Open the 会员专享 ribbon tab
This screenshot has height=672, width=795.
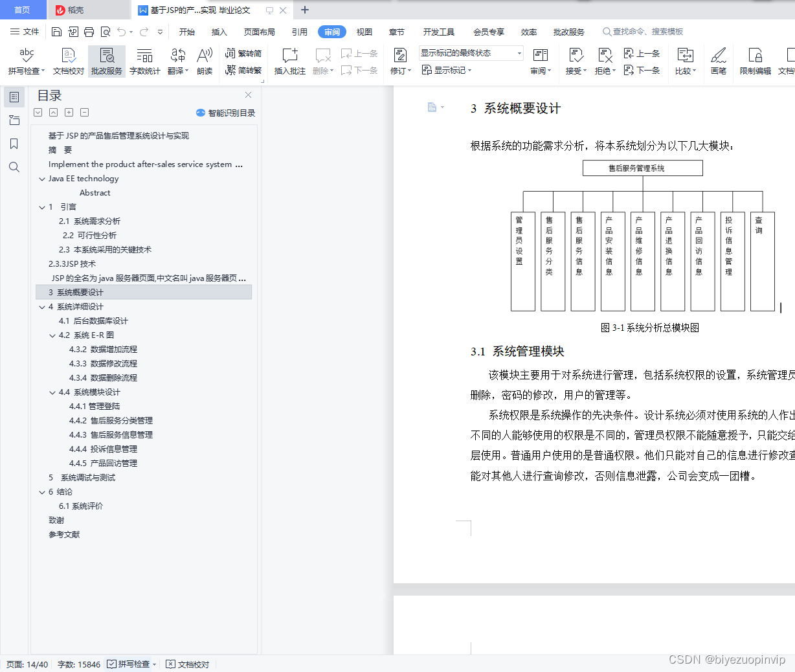click(489, 32)
